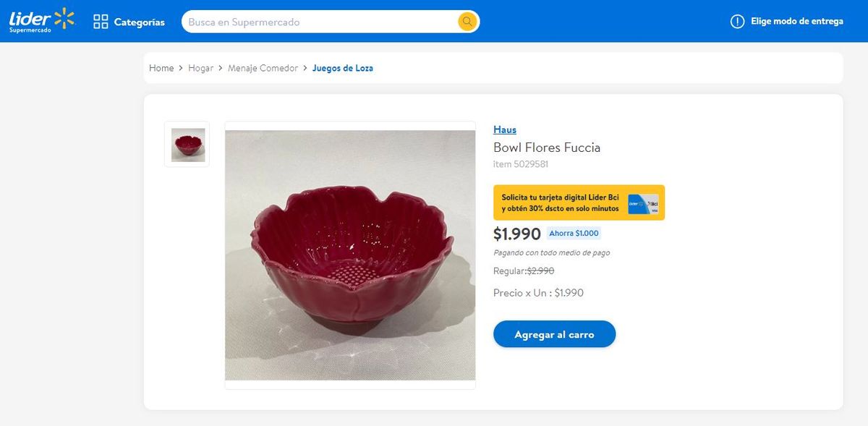The image size is (868, 426).
Task: Choose Elige modo de entrega
Action: (x=796, y=22)
